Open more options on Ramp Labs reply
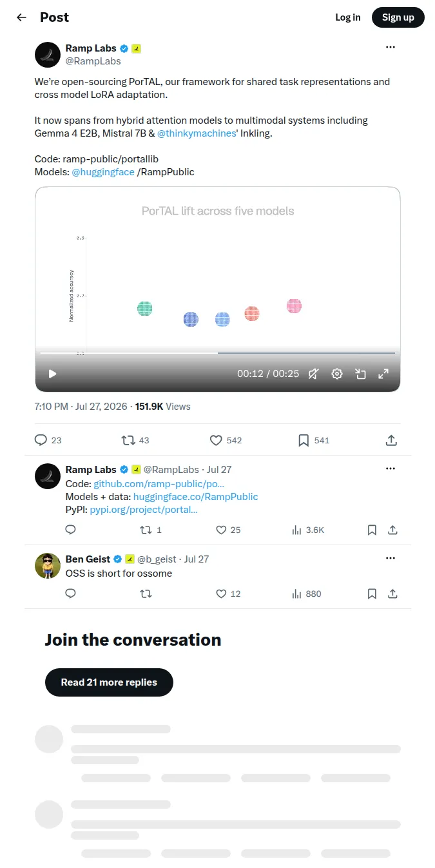Viewport: 435px width, 868px height. point(391,468)
